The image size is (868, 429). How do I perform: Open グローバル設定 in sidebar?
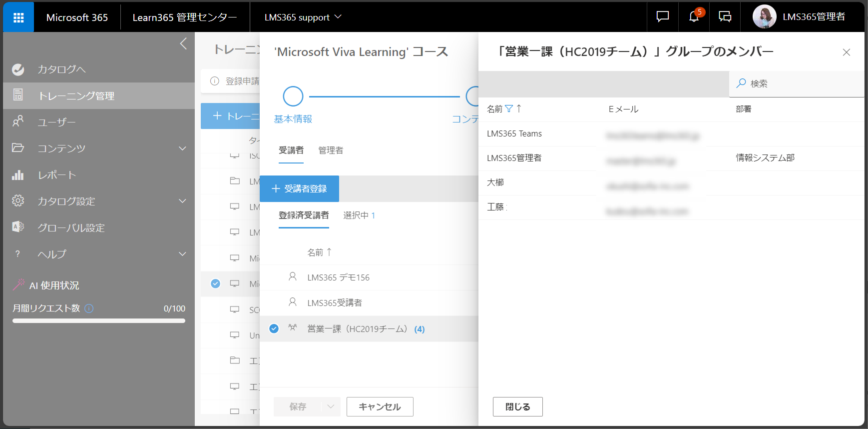pos(99,227)
